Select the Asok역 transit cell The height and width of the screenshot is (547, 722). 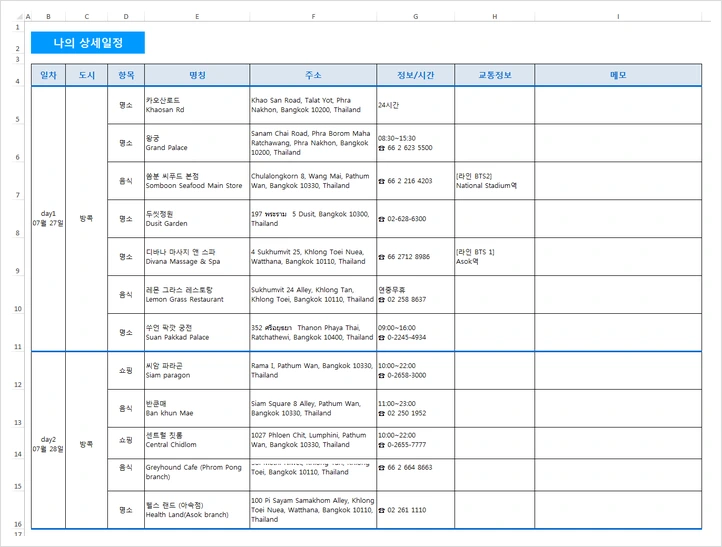click(x=495, y=256)
